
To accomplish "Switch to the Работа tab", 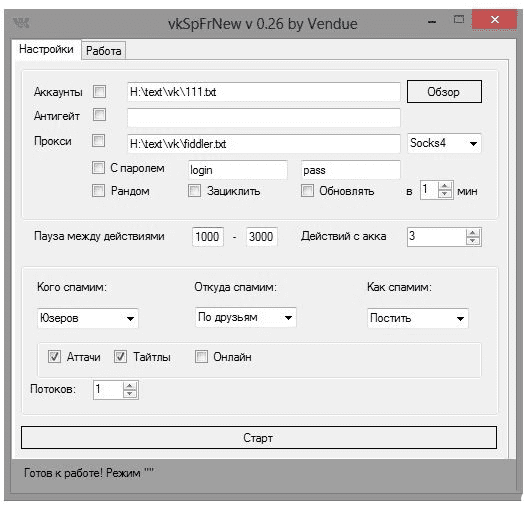I will click(104, 51).
